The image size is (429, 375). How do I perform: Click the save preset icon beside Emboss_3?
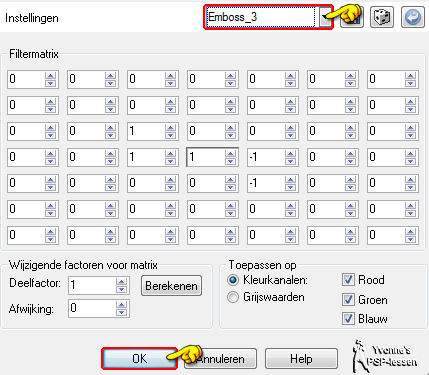click(x=352, y=17)
